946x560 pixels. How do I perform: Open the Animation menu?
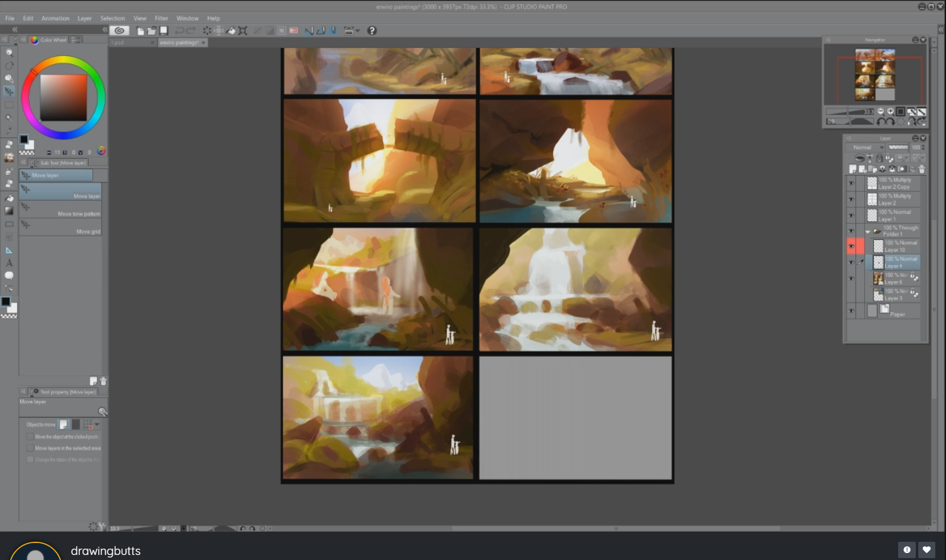tap(55, 18)
